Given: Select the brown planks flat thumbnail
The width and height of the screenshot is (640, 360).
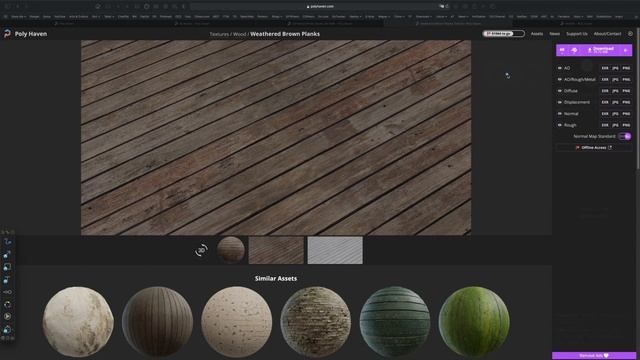Looking at the screenshot, I should pos(276,250).
